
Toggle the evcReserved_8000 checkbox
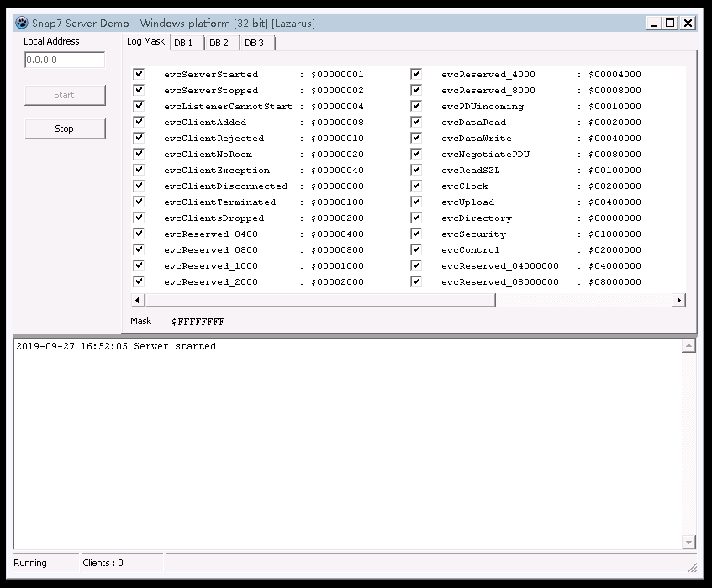[416, 90]
